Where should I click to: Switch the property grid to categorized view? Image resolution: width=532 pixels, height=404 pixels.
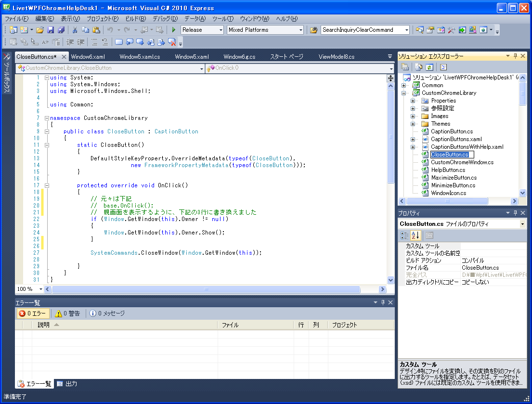coord(404,235)
